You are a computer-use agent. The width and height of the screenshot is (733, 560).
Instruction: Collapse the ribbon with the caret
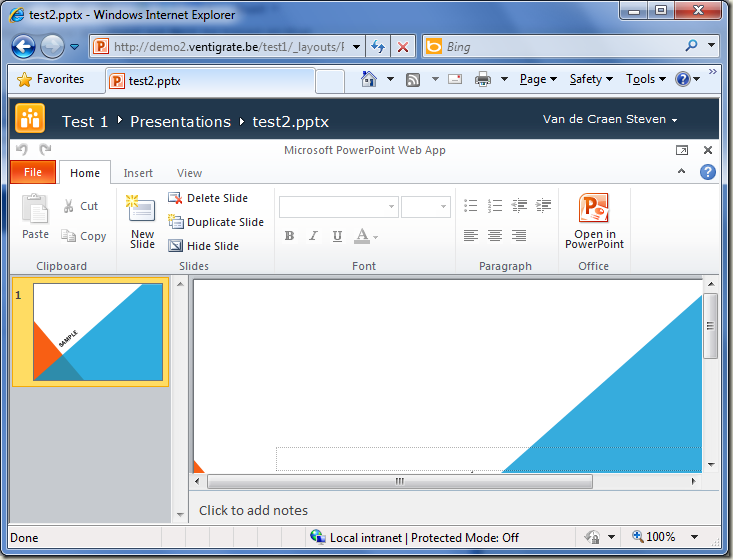(x=682, y=172)
